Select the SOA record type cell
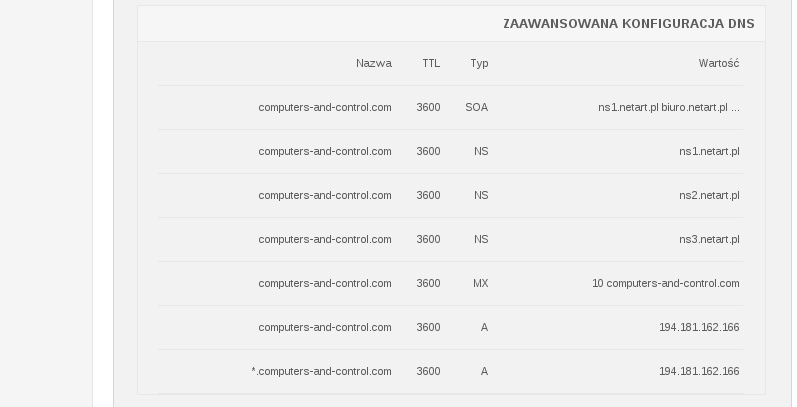Image resolution: width=797 pixels, height=407 pixels. tap(476, 107)
